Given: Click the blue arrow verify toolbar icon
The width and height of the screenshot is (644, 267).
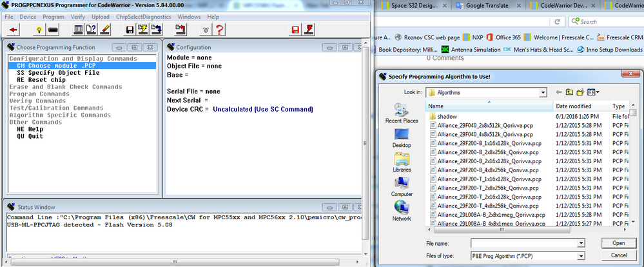Looking at the screenshot, I should (x=156, y=30).
